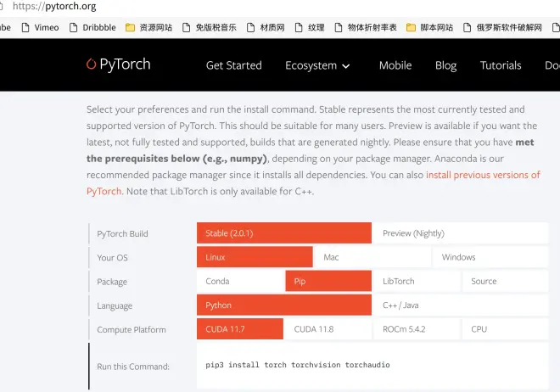Viewport: 560px width, 392px height.
Task: Expand the Ecosystem dropdown menu
Action: click(317, 65)
